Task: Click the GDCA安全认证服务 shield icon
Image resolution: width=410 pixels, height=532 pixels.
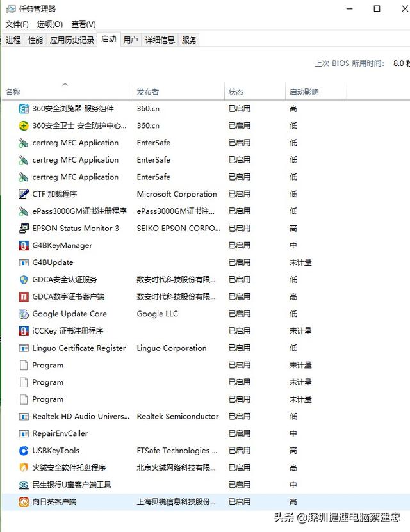Action: [24, 280]
